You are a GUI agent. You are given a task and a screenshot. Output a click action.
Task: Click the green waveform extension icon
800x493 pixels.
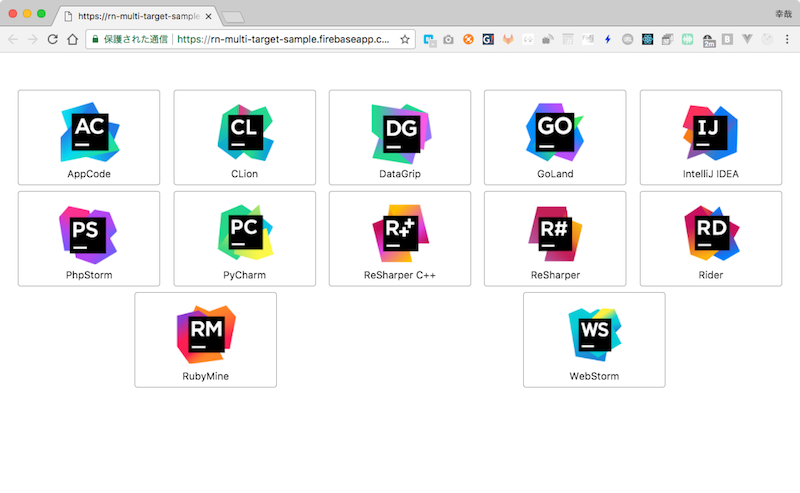point(687,39)
